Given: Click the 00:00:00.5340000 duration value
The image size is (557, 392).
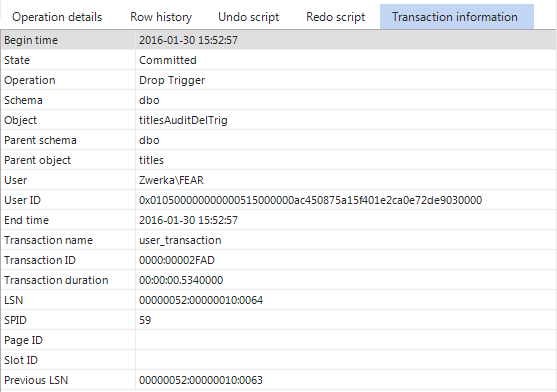Looking at the screenshot, I should (x=181, y=280).
